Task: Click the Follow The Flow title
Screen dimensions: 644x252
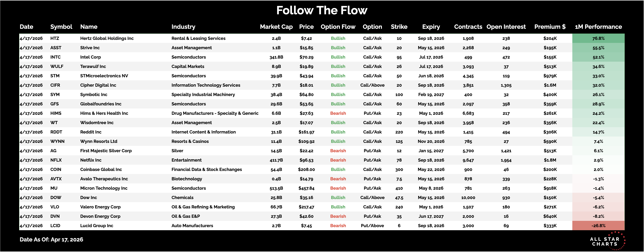Action: (322, 11)
